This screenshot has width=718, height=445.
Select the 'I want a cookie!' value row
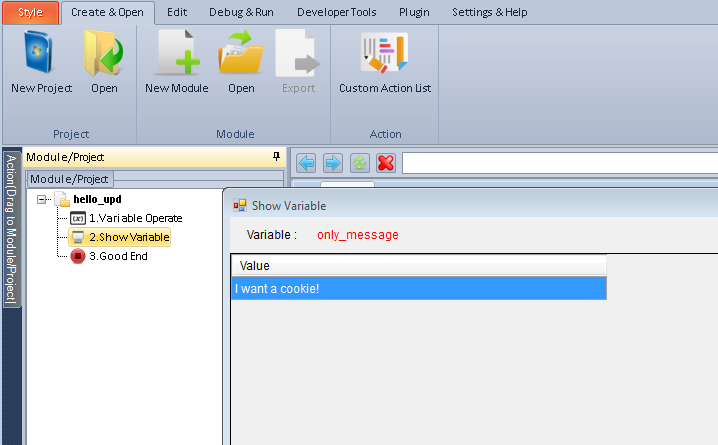[418, 289]
